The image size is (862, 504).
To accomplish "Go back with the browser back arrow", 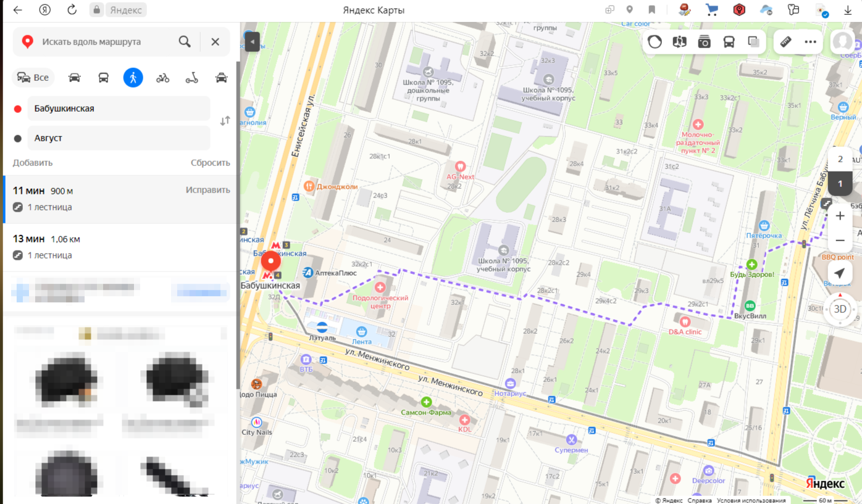I will click(x=17, y=10).
